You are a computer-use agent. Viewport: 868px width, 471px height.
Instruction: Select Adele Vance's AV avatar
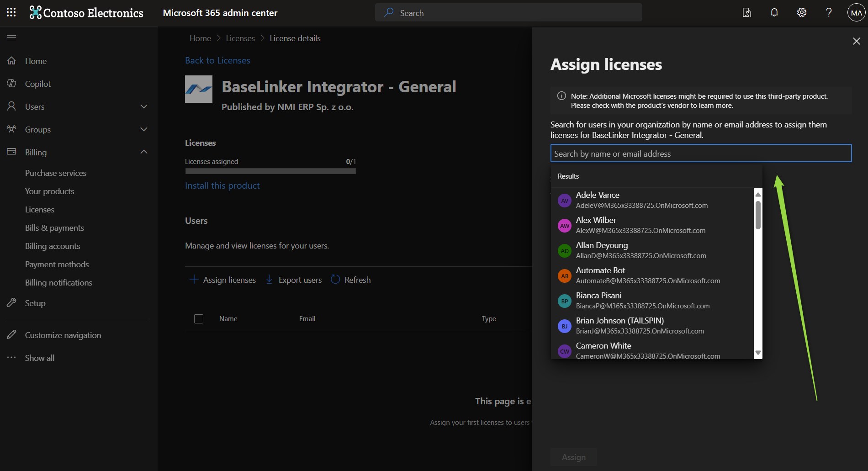tap(565, 201)
